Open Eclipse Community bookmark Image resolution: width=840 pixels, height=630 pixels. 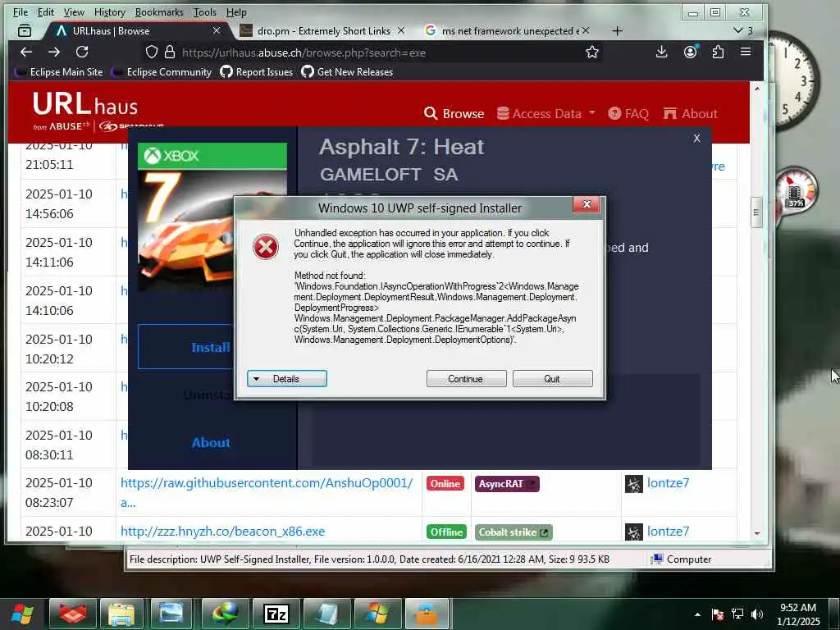pyautogui.click(x=163, y=72)
